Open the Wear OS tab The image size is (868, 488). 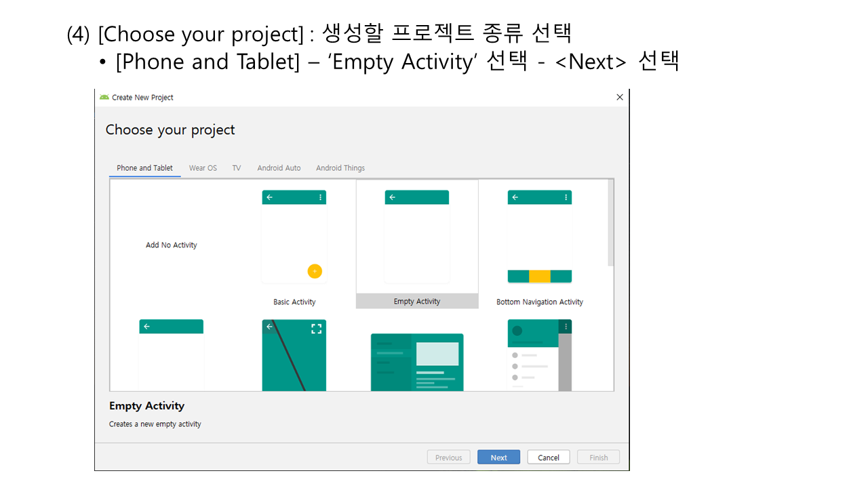tap(203, 168)
